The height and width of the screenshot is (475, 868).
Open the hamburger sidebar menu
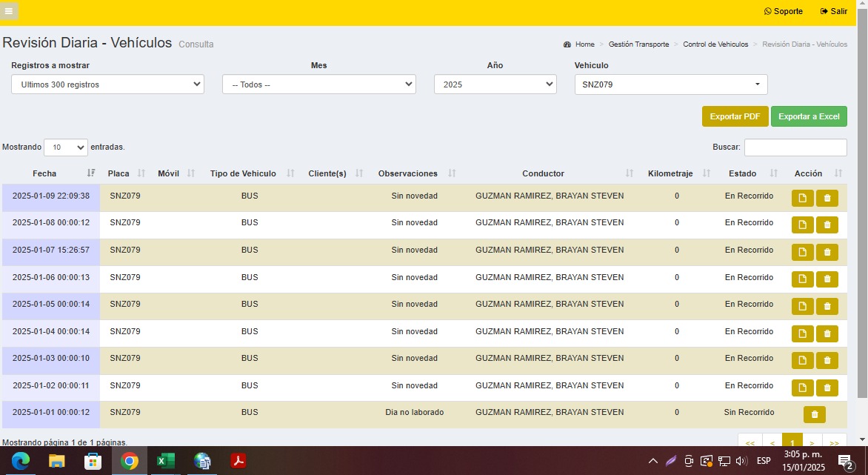coord(9,11)
